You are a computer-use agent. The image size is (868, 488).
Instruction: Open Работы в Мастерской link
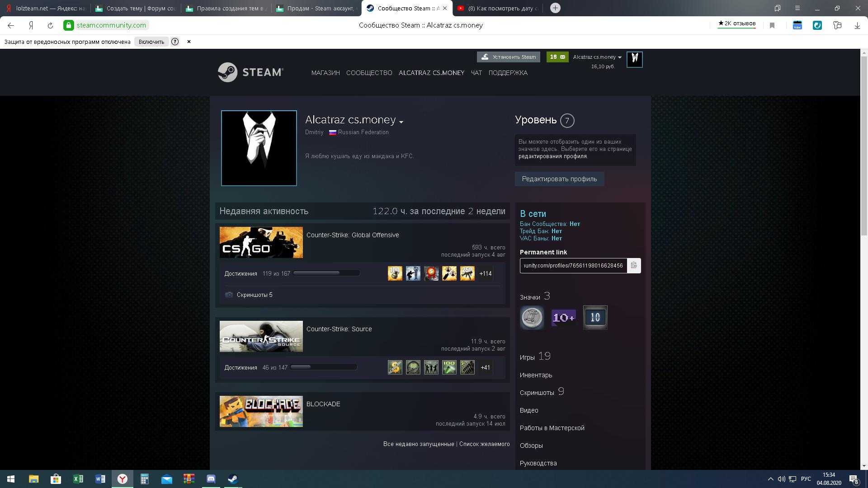pyautogui.click(x=552, y=428)
